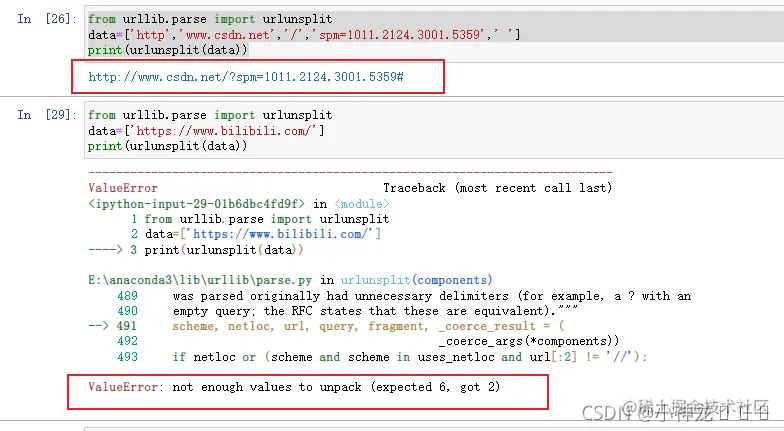Click the In [26] cell prompt label

[47, 19]
